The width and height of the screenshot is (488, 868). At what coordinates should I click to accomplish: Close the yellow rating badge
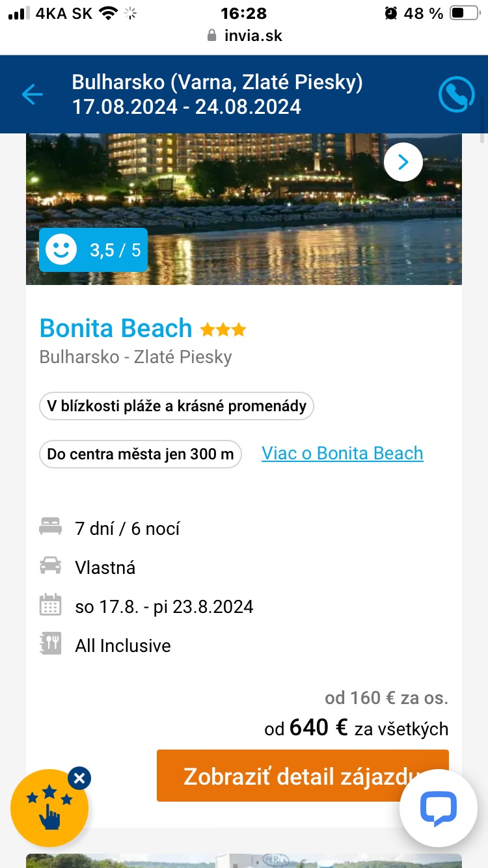pyautogui.click(x=79, y=778)
